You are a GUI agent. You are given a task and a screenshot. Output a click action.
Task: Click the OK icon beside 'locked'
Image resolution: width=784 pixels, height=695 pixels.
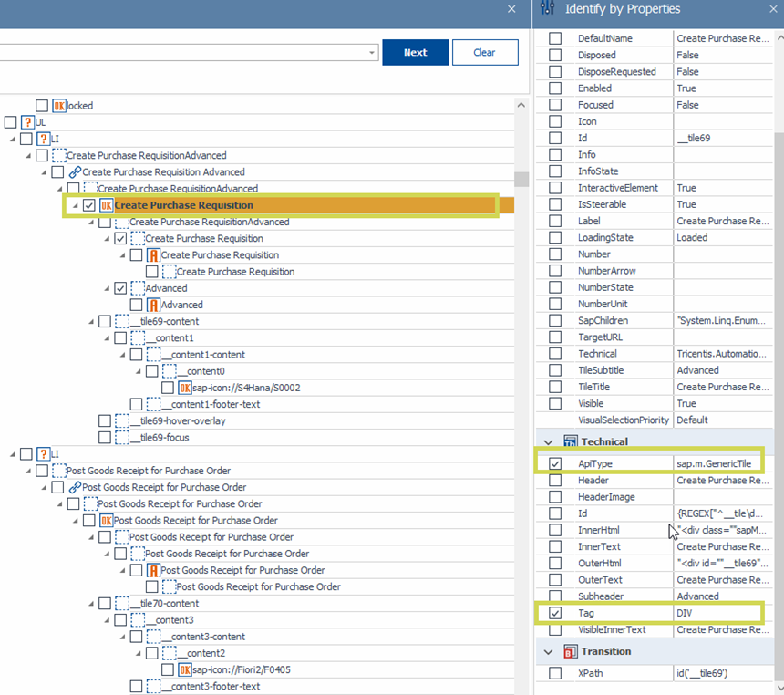(59, 106)
